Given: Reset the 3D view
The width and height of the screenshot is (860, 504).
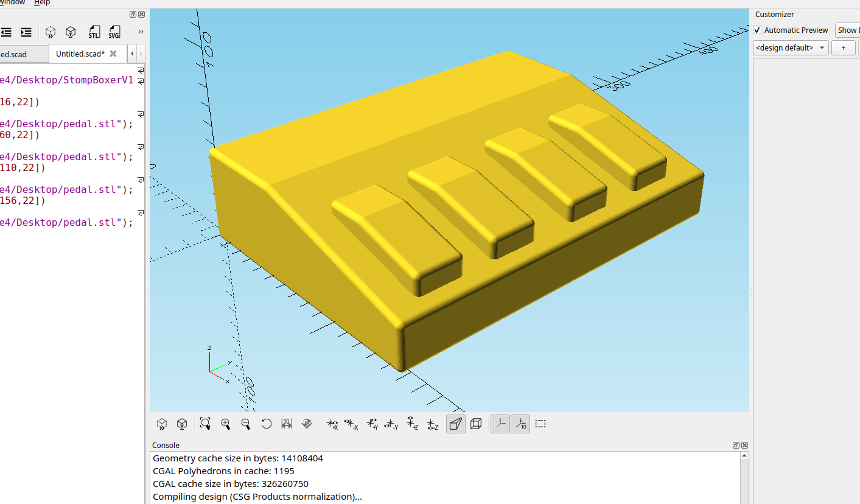Looking at the screenshot, I should click(x=266, y=424).
